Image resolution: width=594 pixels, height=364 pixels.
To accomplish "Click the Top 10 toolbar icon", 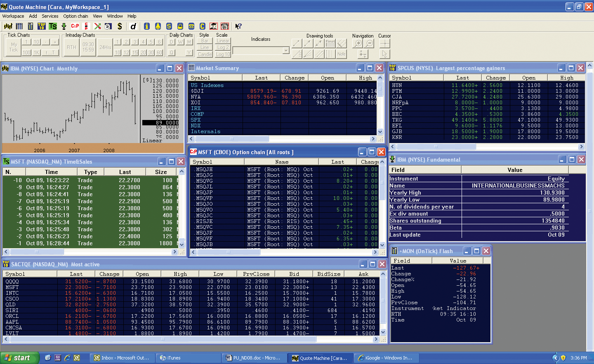I will pos(42,26).
